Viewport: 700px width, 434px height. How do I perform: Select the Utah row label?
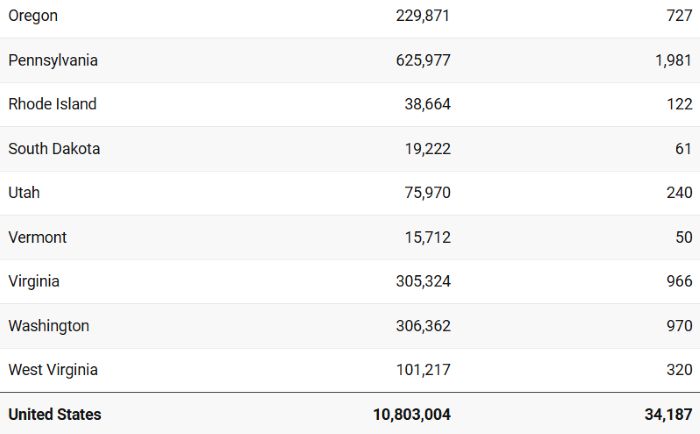24,192
